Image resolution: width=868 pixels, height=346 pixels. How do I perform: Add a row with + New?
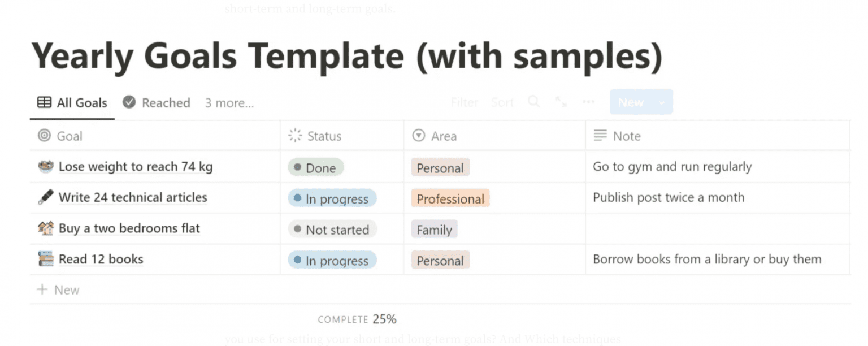coord(58,290)
